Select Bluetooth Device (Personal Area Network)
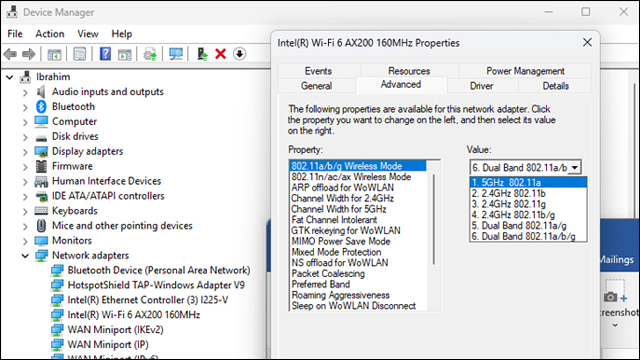640x360 pixels. (159, 270)
